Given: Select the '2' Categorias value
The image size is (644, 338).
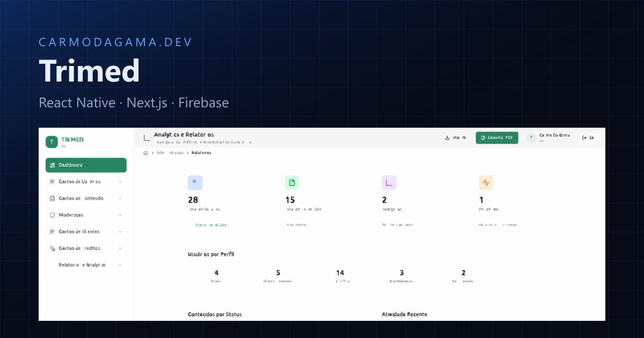Looking at the screenshot, I should (384, 200).
